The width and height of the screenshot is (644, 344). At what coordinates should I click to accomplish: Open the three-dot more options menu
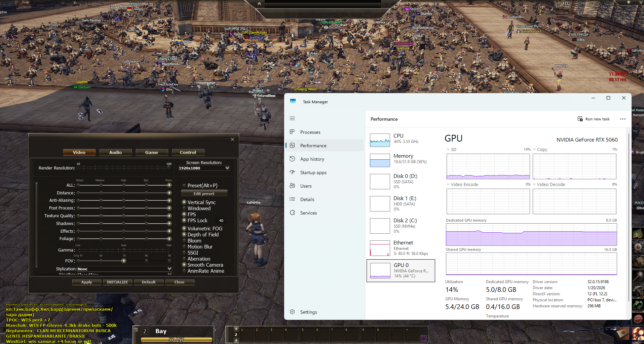[622, 119]
